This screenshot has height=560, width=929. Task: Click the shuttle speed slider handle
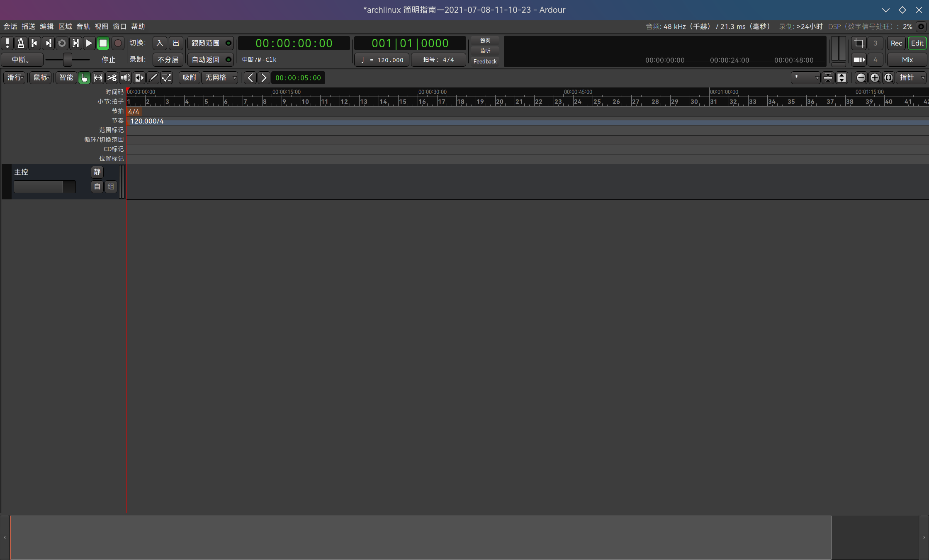tap(67, 60)
